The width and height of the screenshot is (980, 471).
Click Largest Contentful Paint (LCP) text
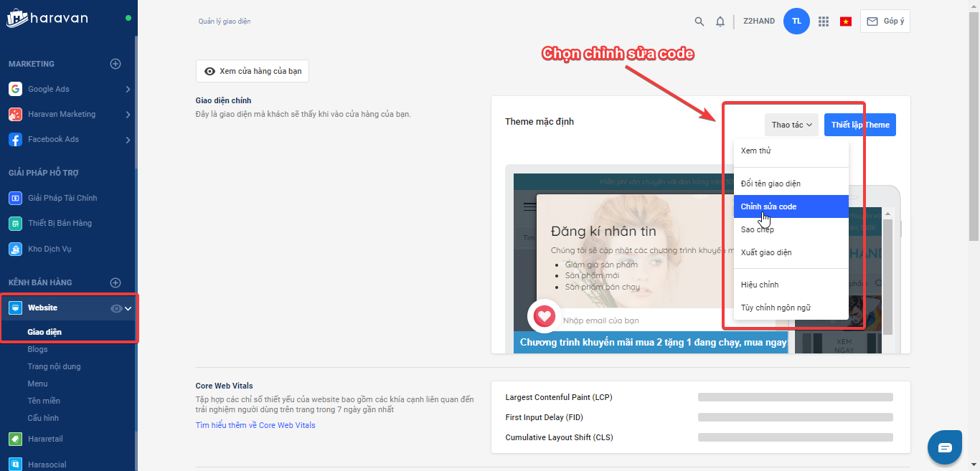point(559,397)
